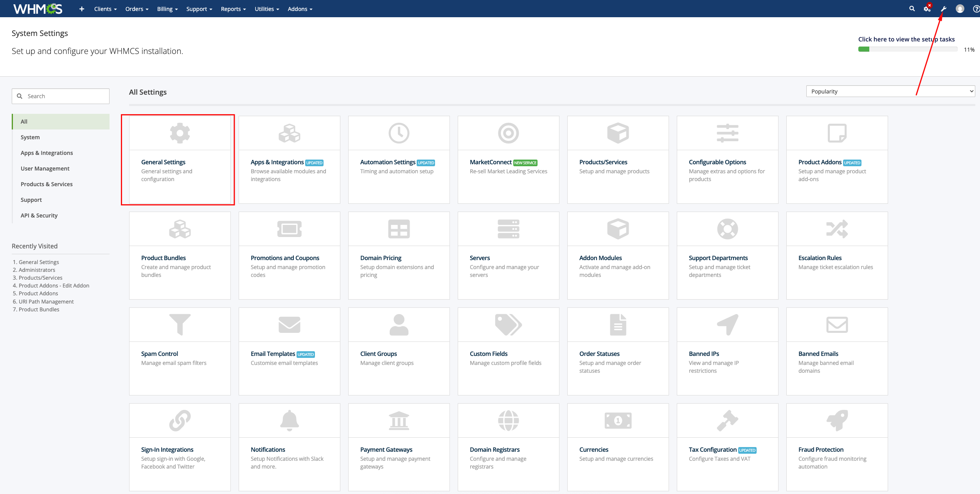Click the Fraud Protection rocket icon
The image size is (980, 494).
tap(837, 420)
